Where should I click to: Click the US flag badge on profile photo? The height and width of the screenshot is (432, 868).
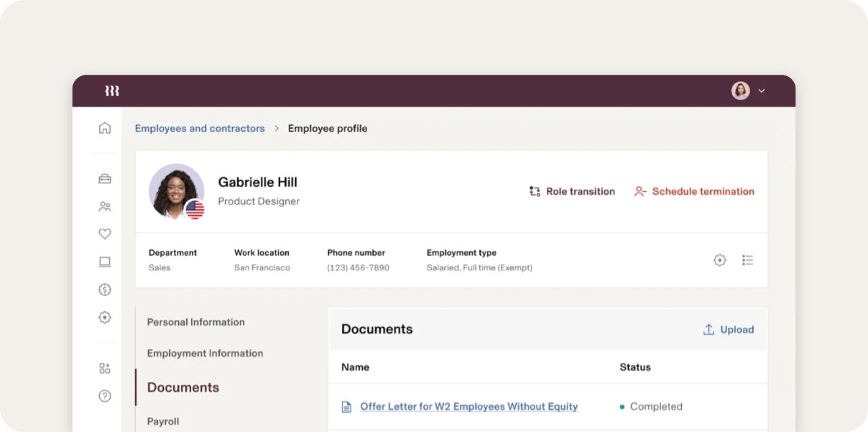(195, 210)
